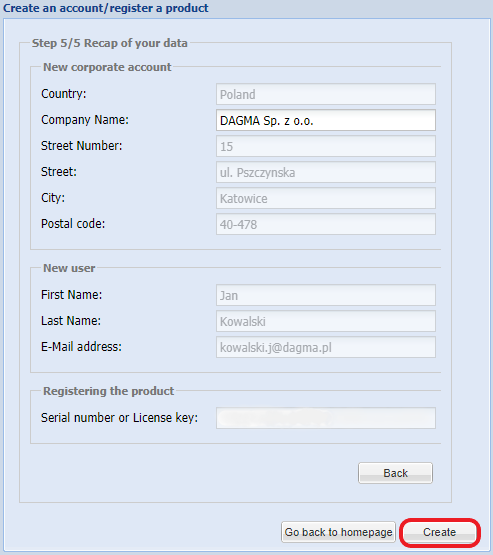This screenshot has width=493, height=555.
Task: Go back to homepage button
Action: click(338, 532)
